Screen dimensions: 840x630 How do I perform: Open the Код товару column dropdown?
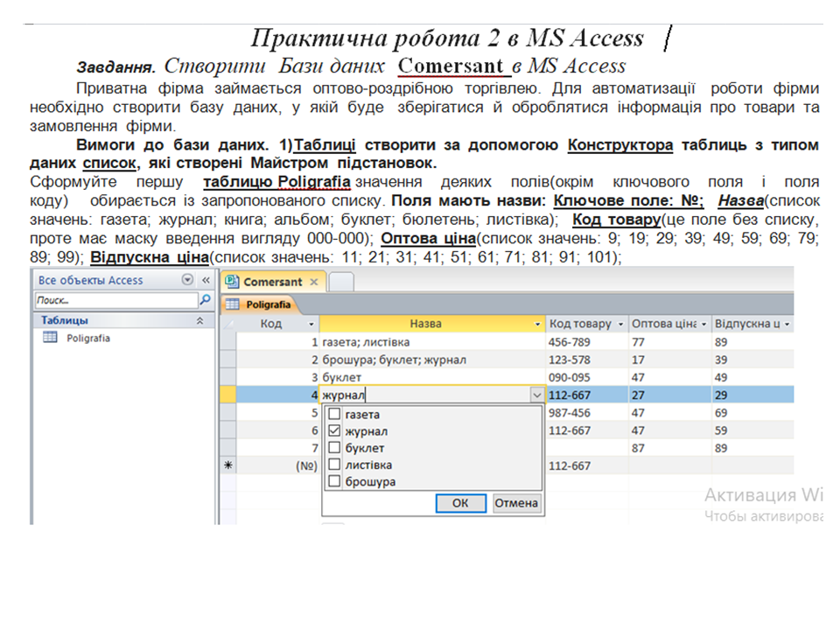(621, 324)
